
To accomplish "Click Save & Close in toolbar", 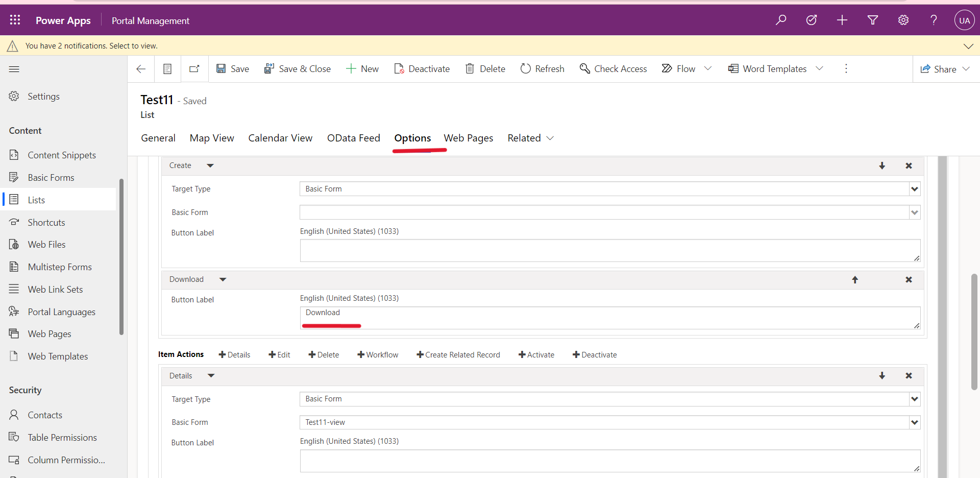I will click(x=298, y=69).
